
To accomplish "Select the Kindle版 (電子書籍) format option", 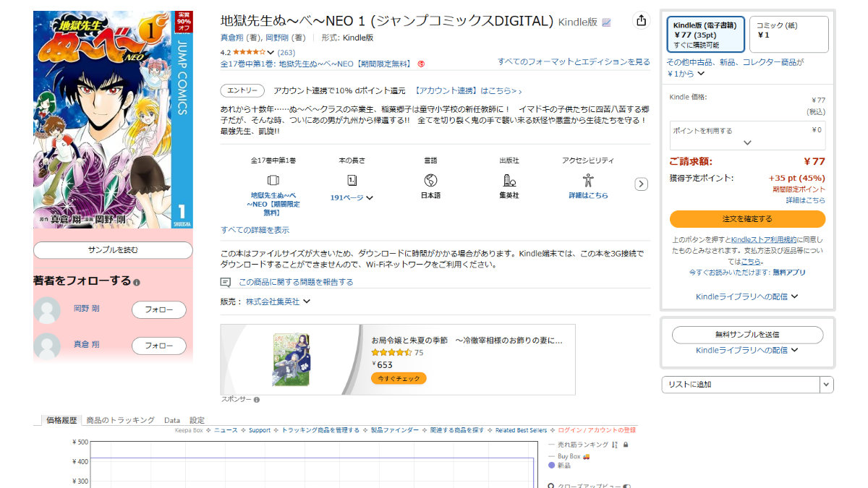I will click(x=706, y=35).
